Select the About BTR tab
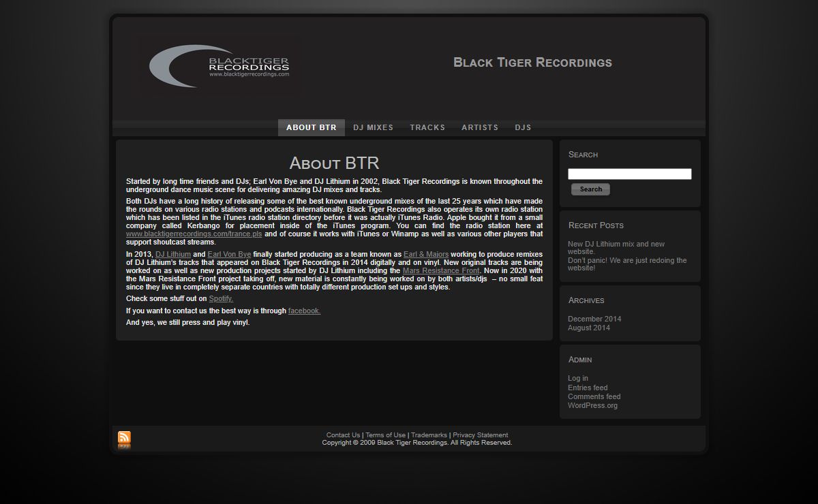 pyautogui.click(x=312, y=127)
